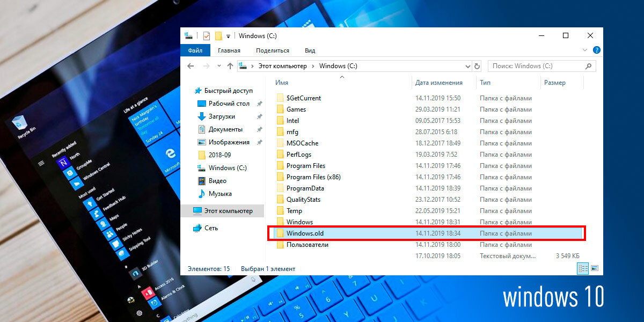Click the magnifier icon in the search box
This screenshot has width=644, height=322.
point(588,66)
